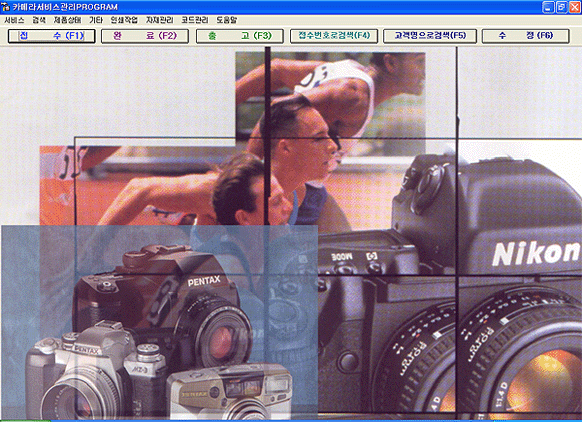The image size is (582, 422).
Task: Open the 서비스 menu
Action: (14, 20)
